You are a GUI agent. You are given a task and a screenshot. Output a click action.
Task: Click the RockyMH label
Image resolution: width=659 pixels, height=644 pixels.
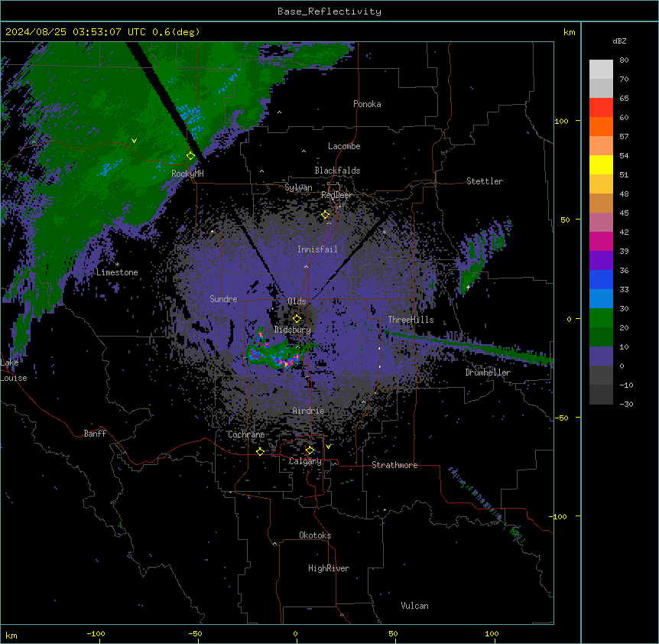[187, 173]
